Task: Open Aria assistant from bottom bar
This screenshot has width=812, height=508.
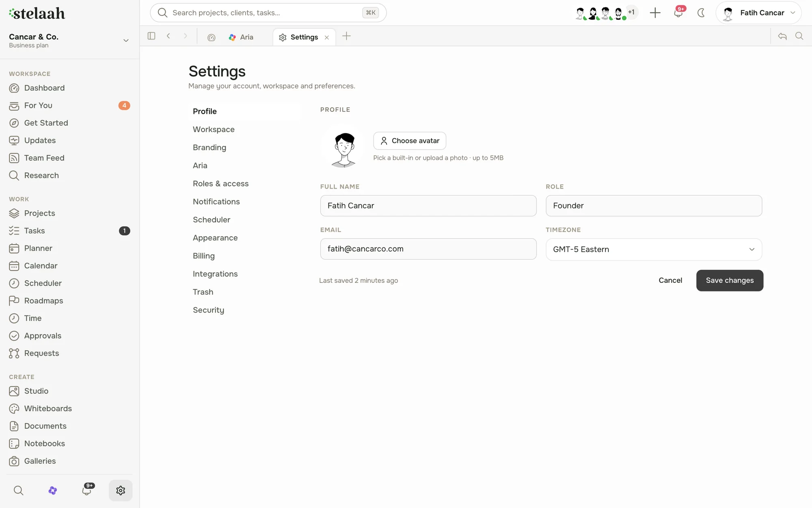Action: (52, 490)
